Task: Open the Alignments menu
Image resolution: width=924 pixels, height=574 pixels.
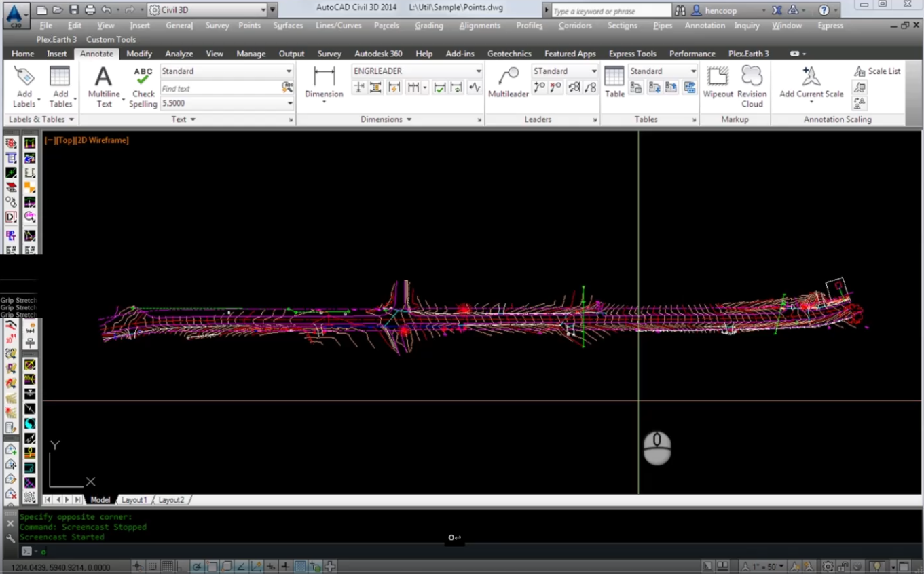Action: coord(479,26)
